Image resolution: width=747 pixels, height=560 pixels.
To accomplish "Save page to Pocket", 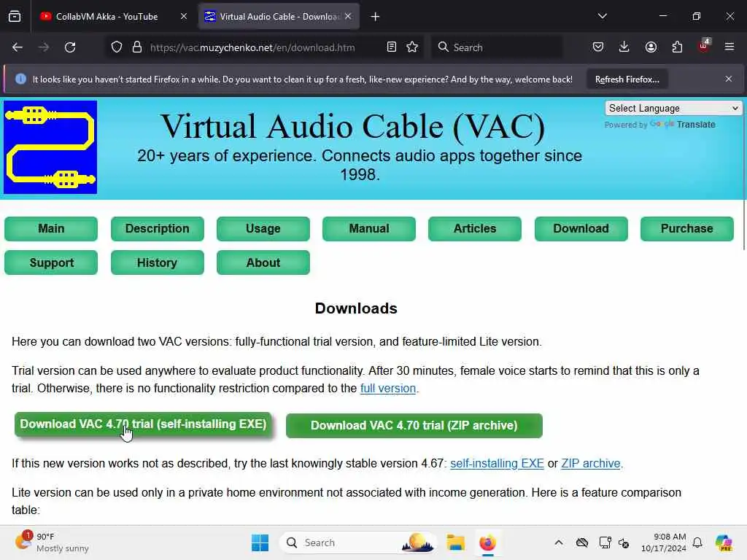I will click(x=598, y=47).
